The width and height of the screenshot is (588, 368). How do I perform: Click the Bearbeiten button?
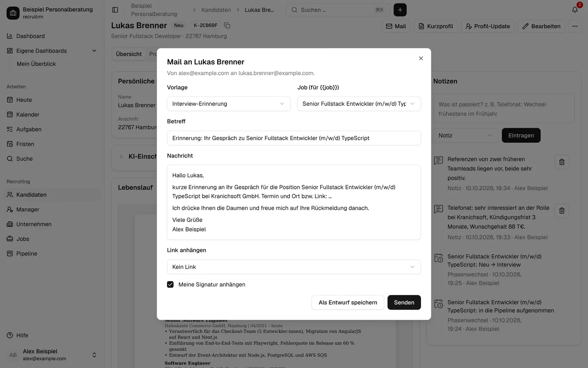click(541, 26)
